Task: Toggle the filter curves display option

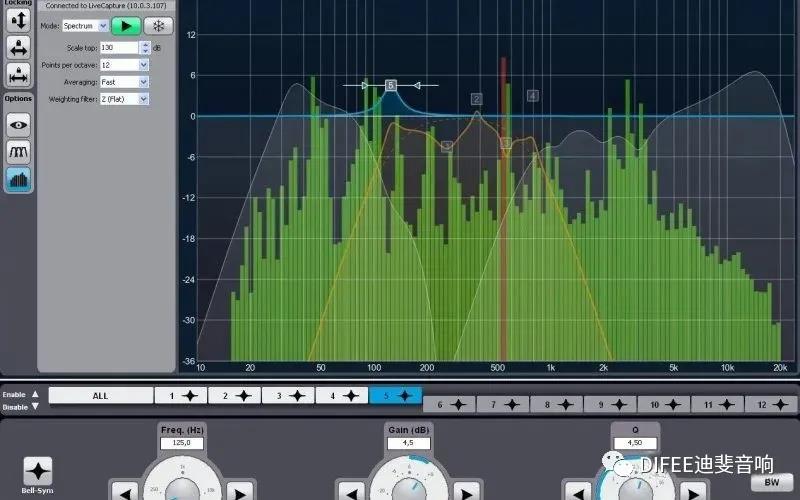Action: tap(18, 152)
